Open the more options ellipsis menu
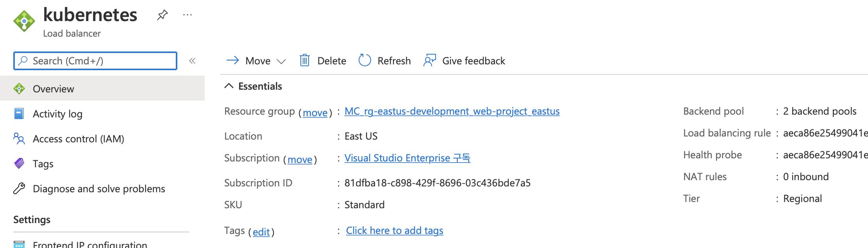Viewport: 868px width, 248px height. (188, 15)
